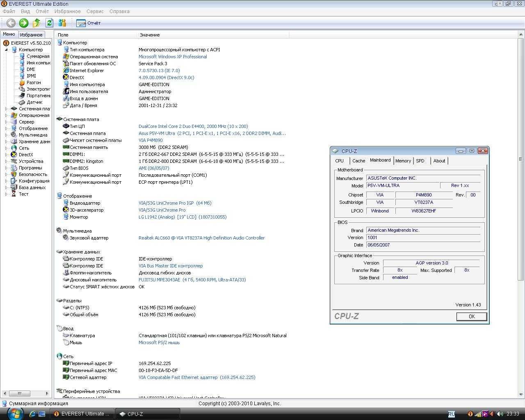Screen dimensions: 525x420
Task: Select IPMI in the sidebar tree
Action: click(31, 76)
